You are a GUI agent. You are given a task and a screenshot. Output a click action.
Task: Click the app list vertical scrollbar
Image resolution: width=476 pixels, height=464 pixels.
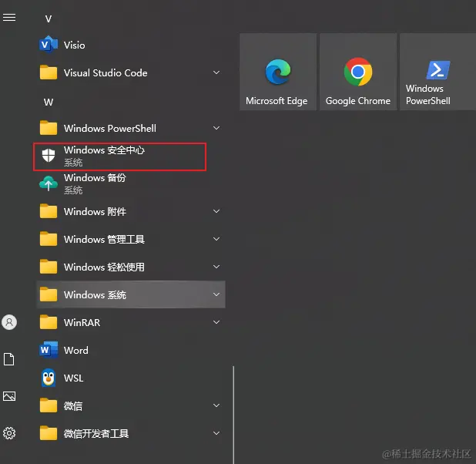(x=233, y=415)
